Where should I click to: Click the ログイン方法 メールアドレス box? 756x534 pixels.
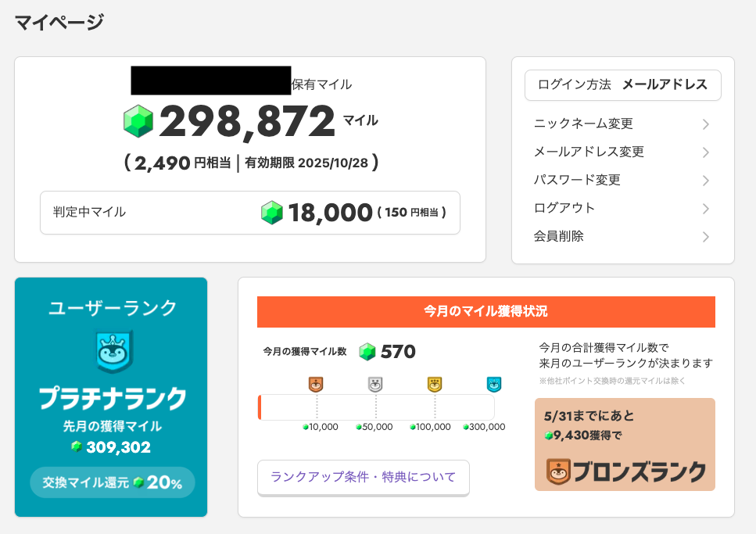(623, 85)
